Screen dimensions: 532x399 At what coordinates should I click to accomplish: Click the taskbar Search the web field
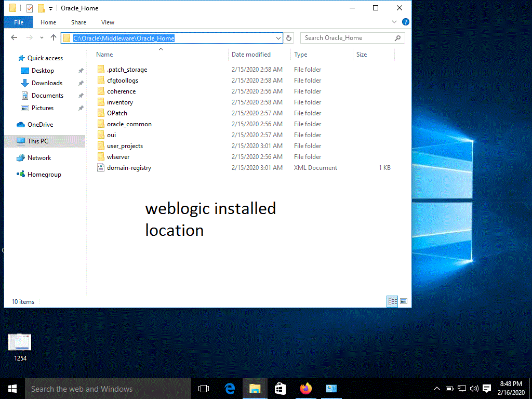click(x=108, y=389)
